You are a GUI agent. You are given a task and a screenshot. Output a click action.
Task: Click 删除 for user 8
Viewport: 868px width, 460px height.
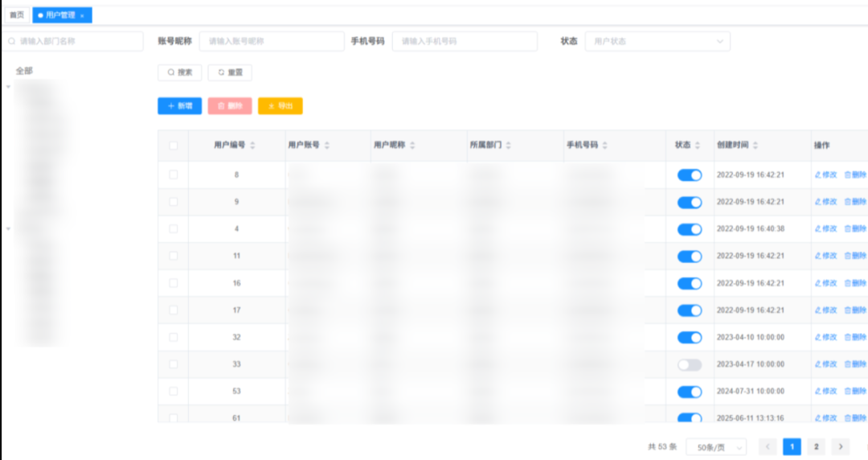(855, 175)
